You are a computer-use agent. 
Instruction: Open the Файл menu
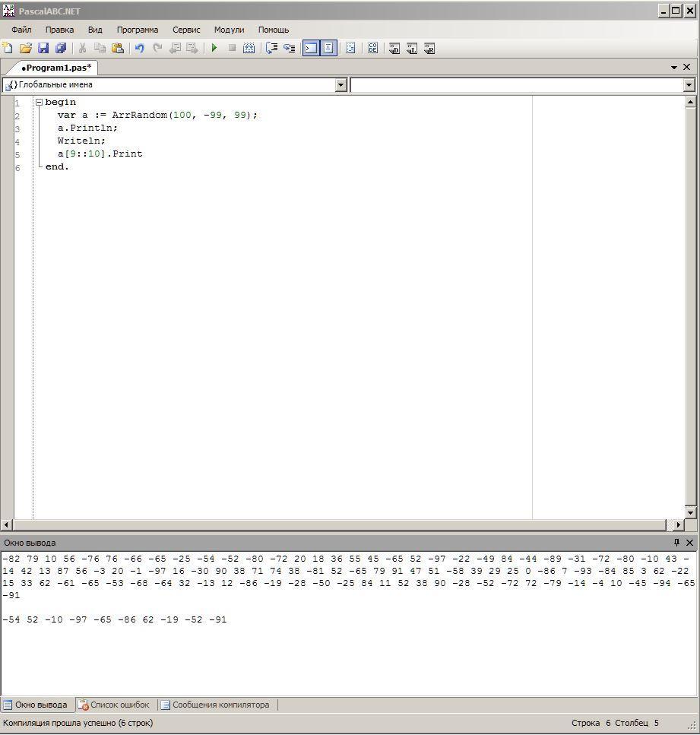[x=21, y=30]
